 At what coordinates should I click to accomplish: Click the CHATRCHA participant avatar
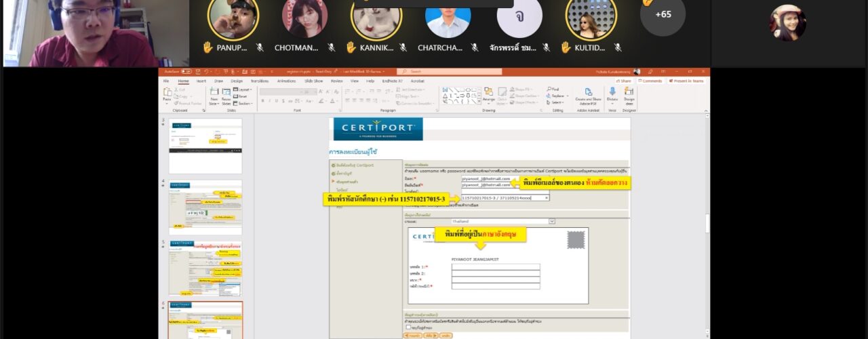(448, 16)
